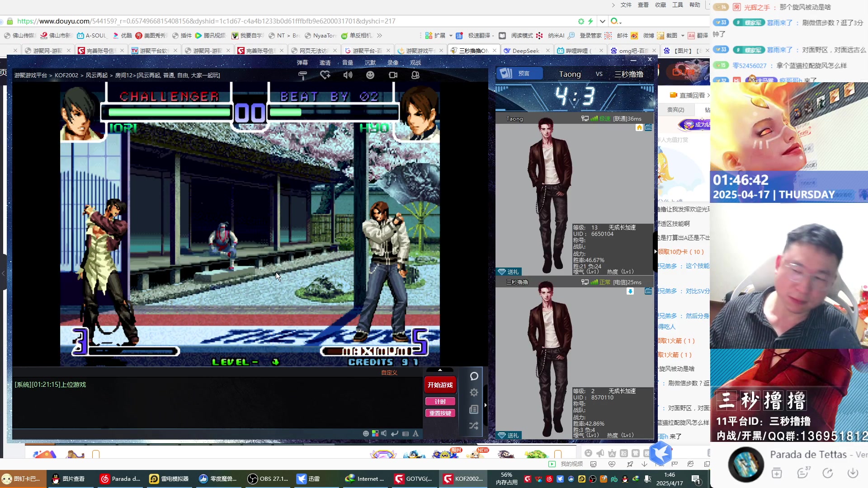Image resolution: width=868 pixels, height=488 pixels.
Task: Open the chat bubble icon beside 开始游戏
Action: (x=474, y=376)
